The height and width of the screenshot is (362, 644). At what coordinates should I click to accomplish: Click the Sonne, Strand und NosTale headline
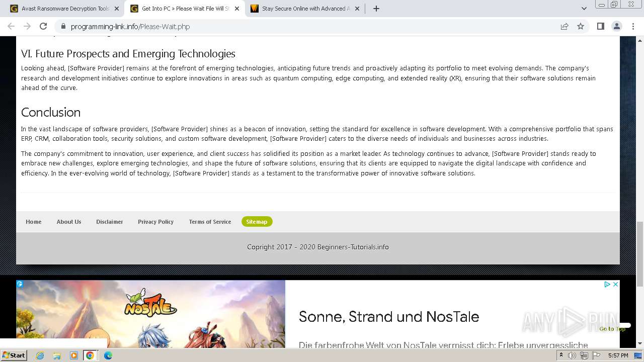[x=389, y=317]
